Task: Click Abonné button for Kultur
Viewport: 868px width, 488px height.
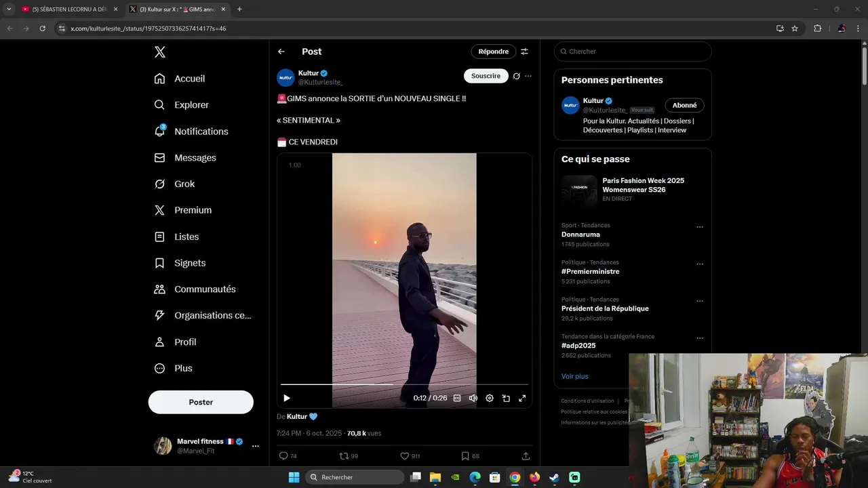Action: pyautogui.click(x=684, y=105)
